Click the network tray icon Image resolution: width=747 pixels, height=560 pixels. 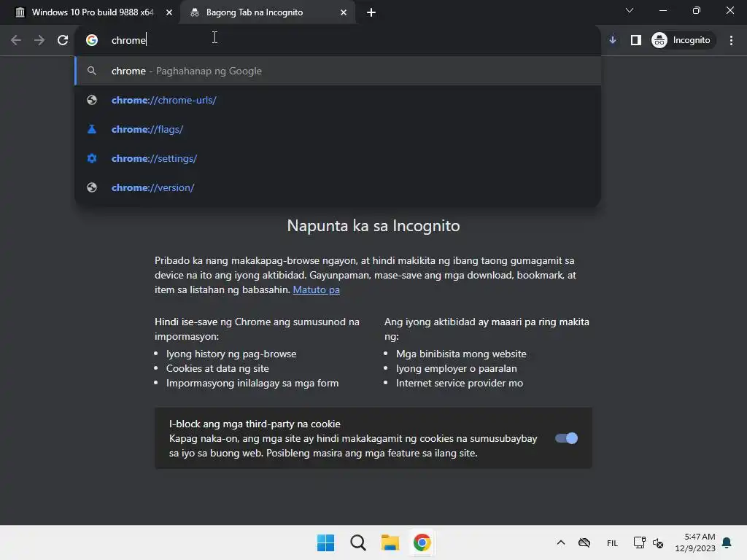tap(639, 542)
